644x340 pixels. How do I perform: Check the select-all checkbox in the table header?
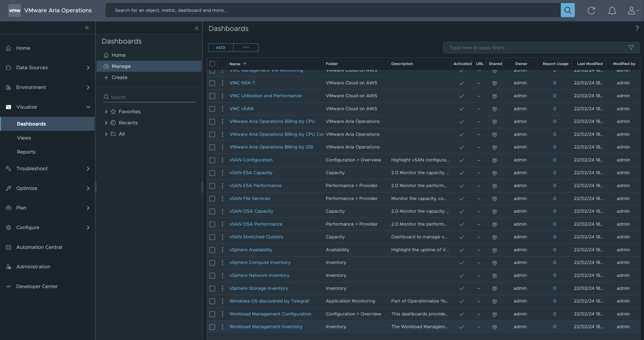212,64
